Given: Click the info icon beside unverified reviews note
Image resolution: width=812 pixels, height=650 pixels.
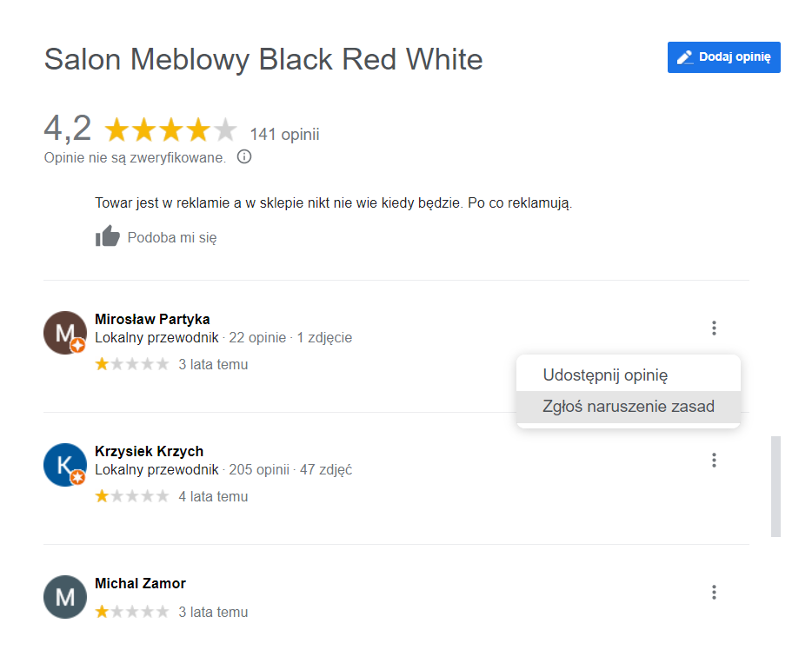Looking at the screenshot, I should 244,156.
